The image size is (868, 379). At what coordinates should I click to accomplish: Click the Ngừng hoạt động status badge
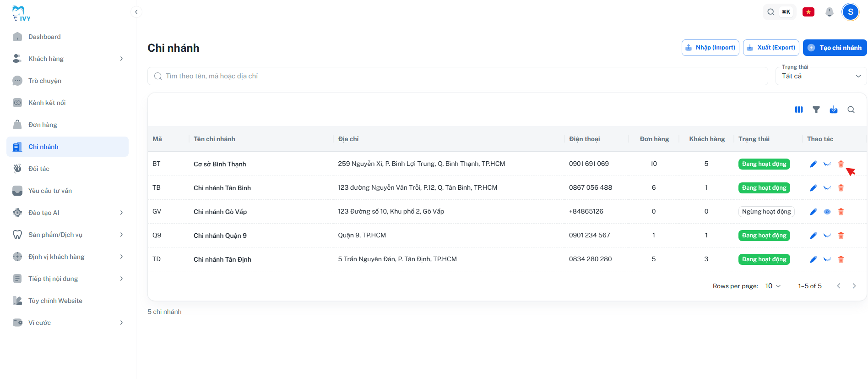point(766,212)
